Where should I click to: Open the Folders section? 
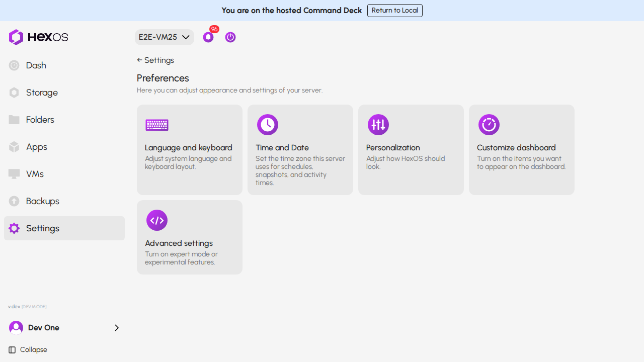tap(64, 120)
